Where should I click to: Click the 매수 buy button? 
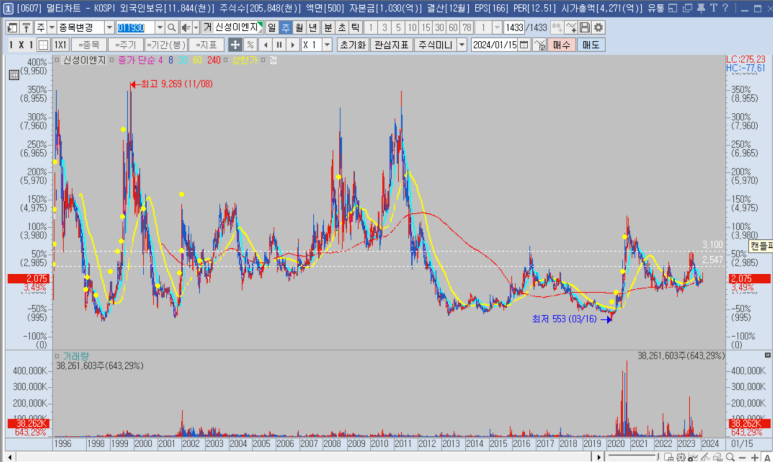(x=562, y=45)
